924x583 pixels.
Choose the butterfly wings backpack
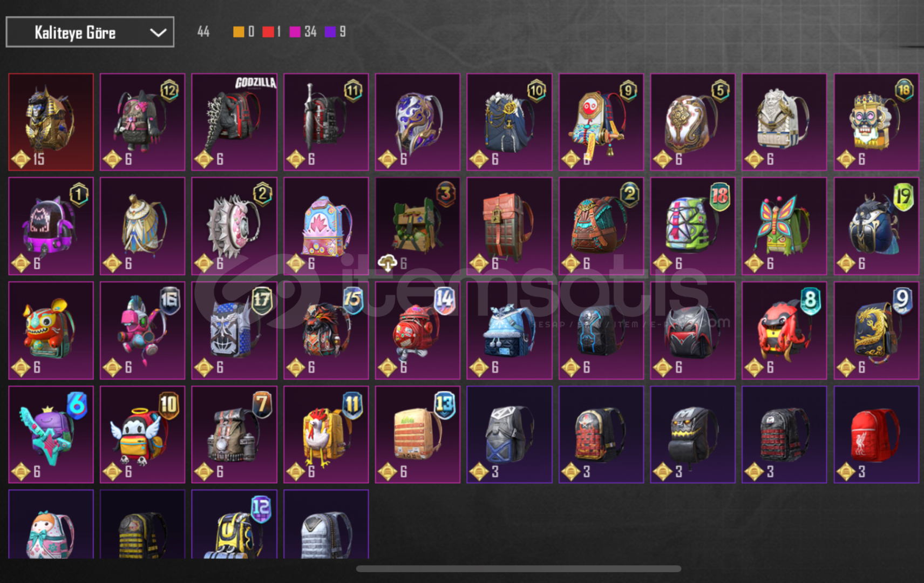(784, 226)
